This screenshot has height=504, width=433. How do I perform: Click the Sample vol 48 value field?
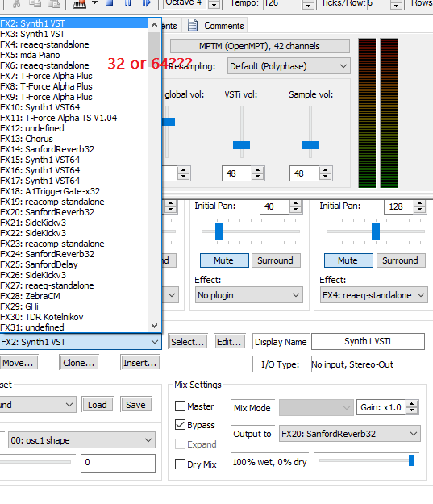pyautogui.click(x=304, y=173)
